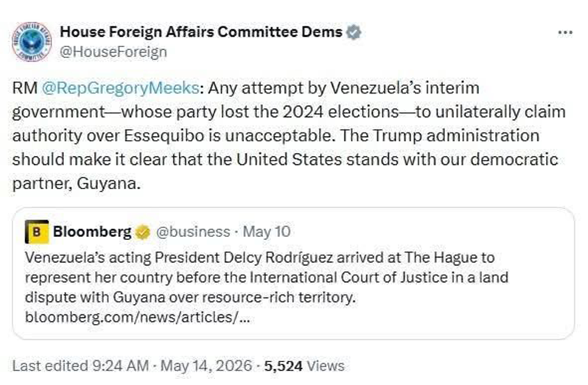Follow the bloomberg.com/news/articles link

coord(137,317)
